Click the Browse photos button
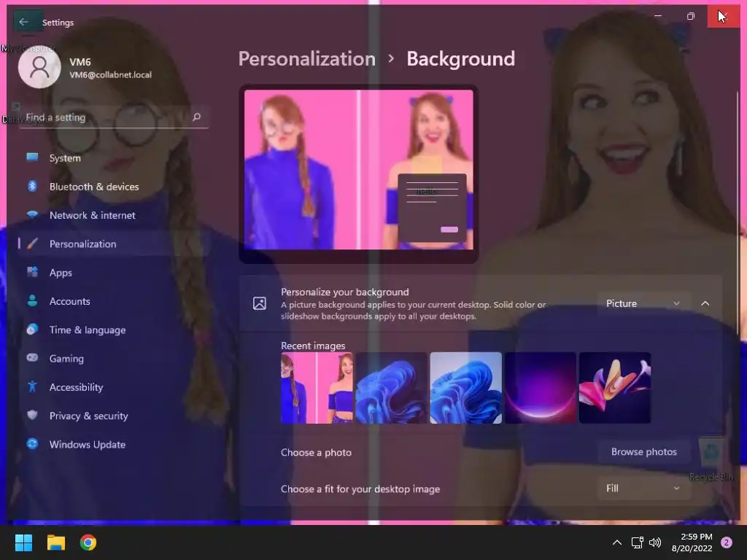This screenshot has height=560, width=747. click(643, 451)
